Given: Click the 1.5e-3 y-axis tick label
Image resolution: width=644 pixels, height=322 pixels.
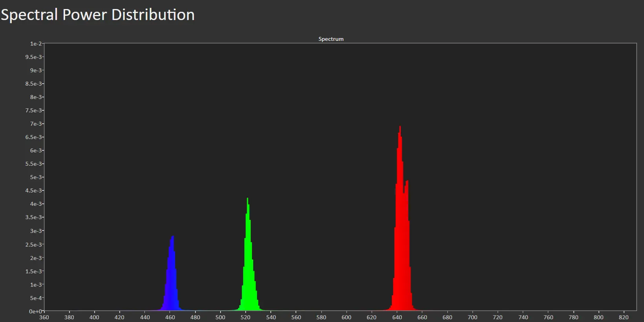Looking at the screenshot, I should click(34, 271).
